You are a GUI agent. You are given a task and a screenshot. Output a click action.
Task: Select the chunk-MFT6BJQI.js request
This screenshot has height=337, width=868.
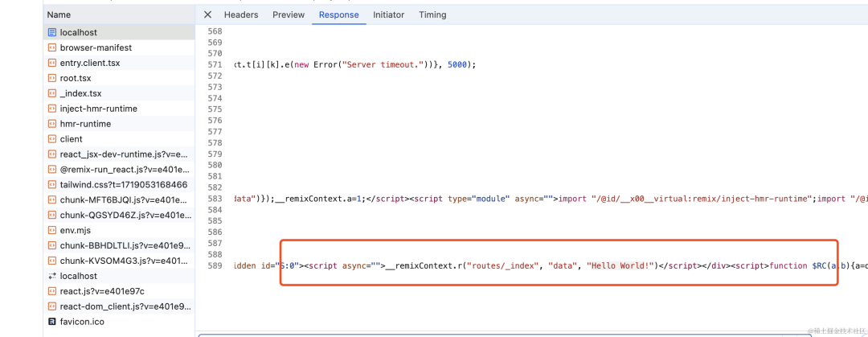click(118, 199)
